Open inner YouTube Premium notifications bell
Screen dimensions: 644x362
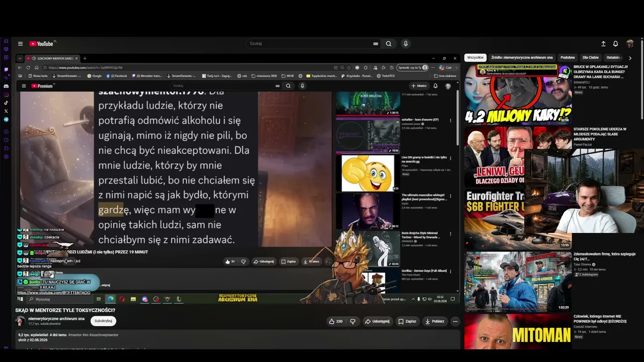(435, 86)
